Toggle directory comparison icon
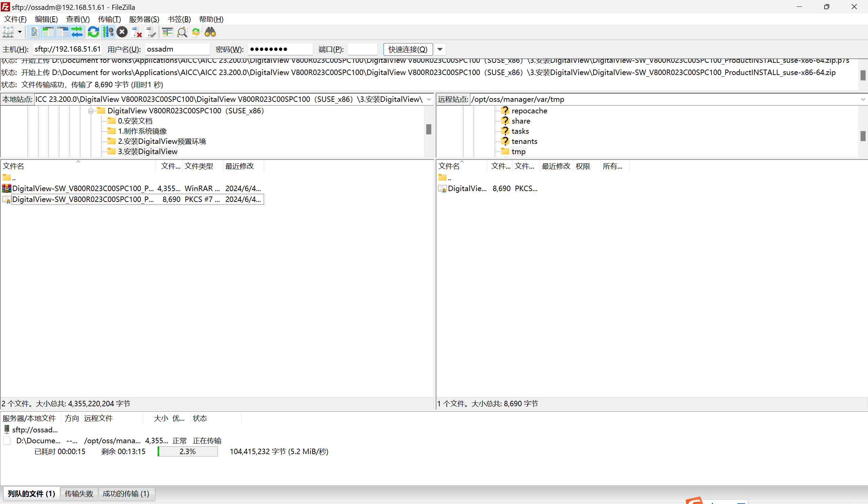Screen dimensions: 868x504 (x=182, y=32)
